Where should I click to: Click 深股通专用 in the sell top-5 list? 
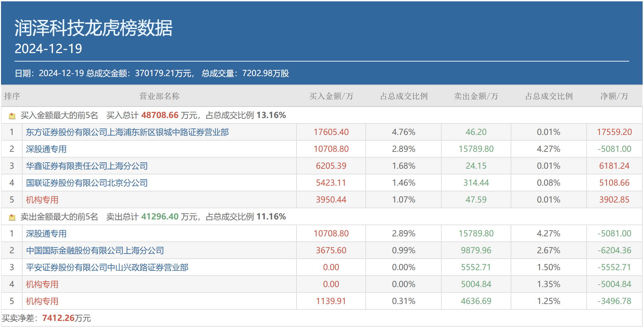click(46, 234)
